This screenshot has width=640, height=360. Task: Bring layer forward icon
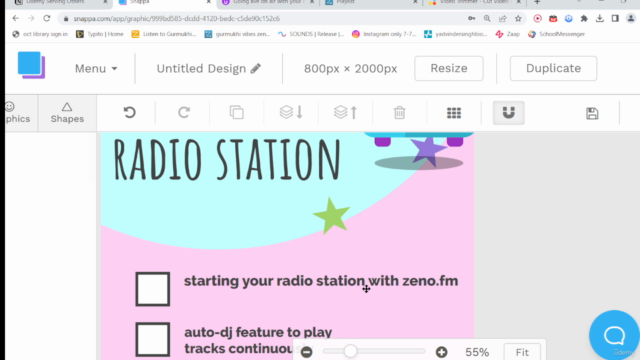345,112
